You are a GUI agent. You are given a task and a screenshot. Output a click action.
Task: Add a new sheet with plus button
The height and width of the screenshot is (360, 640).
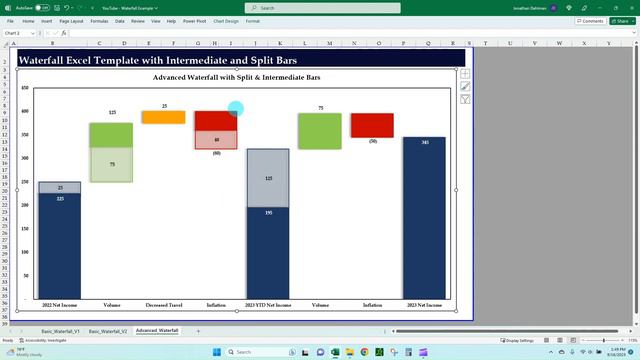coord(198,331)
